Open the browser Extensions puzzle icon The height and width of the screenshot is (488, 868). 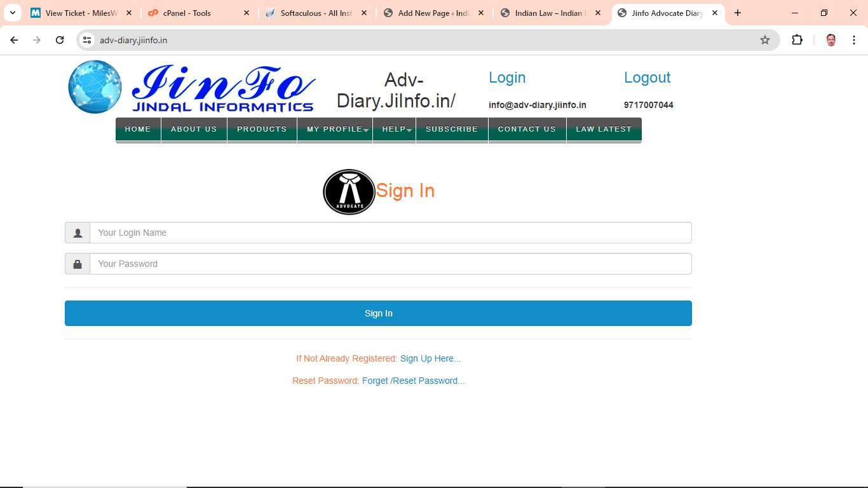tap(797, 40)
